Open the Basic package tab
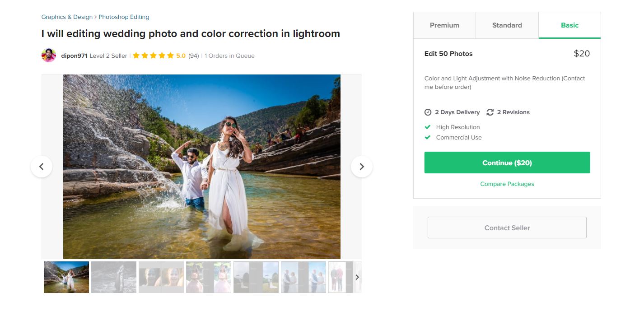The image size is (644, 316). pos(569,25)
